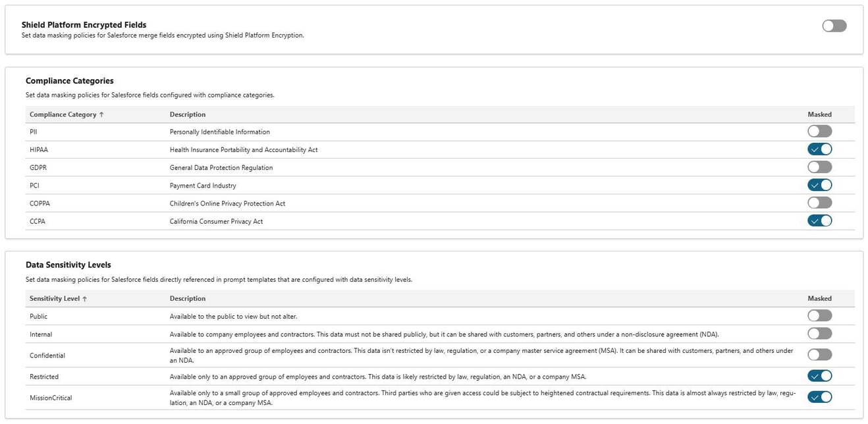
Task: Turn on masking for Confidential data
Action: [x=819, y=354]
